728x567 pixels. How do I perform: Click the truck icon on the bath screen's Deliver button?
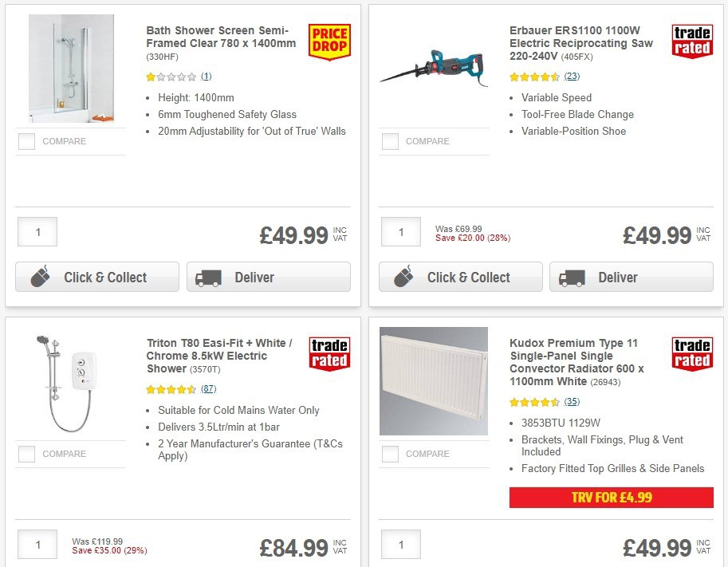[x=207, y=277]
